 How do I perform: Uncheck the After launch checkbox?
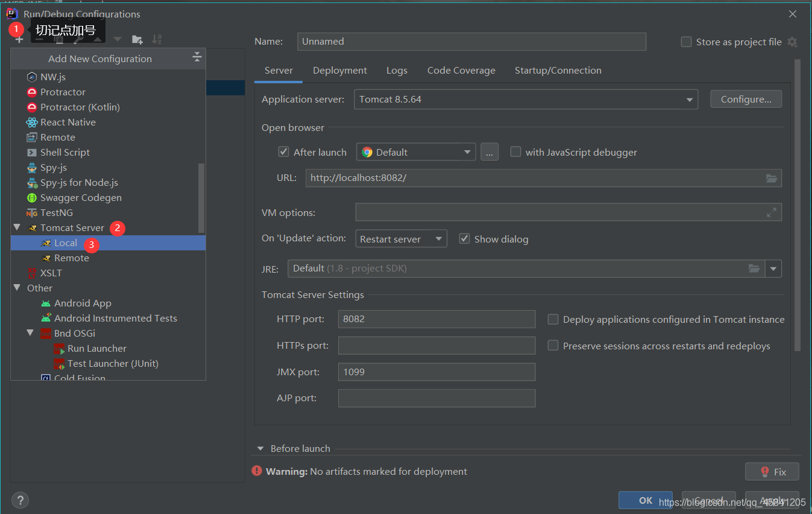point(283,152)
